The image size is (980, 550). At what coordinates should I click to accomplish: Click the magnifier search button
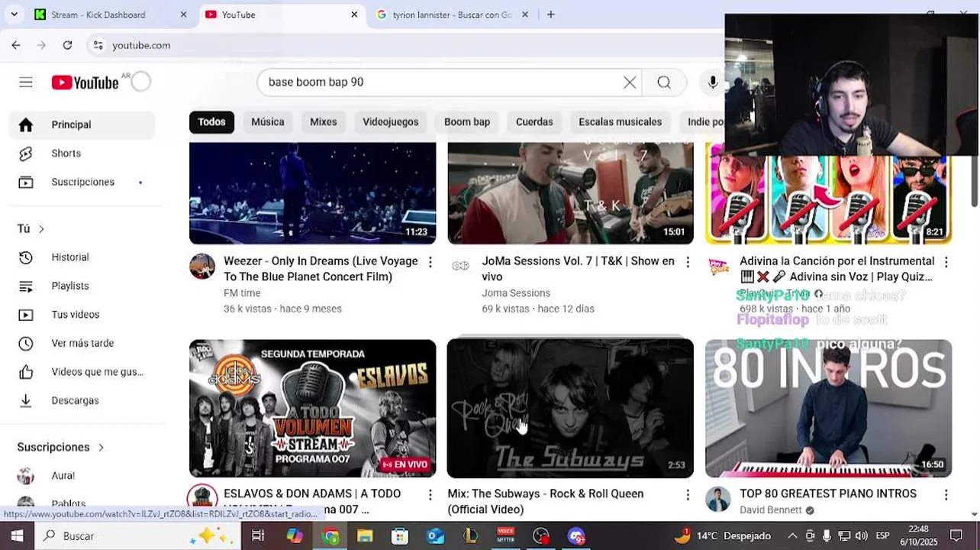(664, 82)
